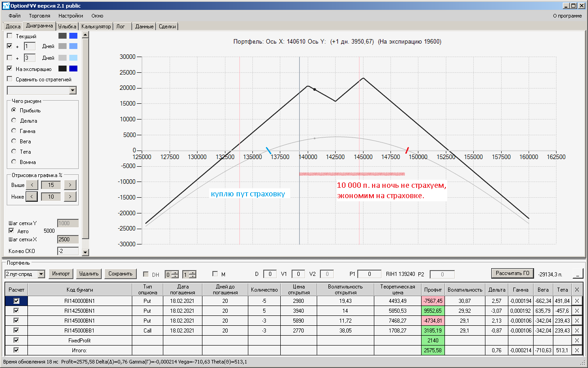The width and height of the screenshot is (588, 368).
Task: Click the Рассчитать ГО button
Action: (x=512, y=273)
